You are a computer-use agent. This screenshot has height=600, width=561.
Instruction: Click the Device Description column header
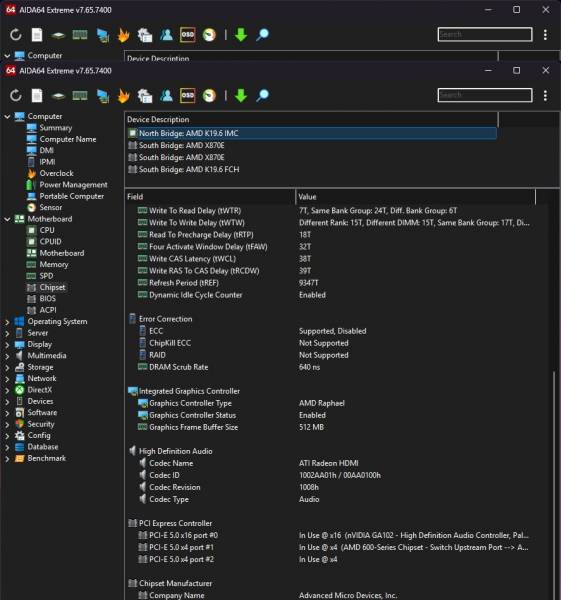pyautogui.click(x=311, y=119)
